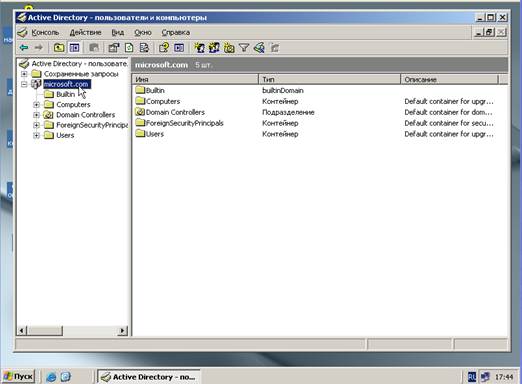Refresh the view using the toolbar icon
The width and height of the screenshot is (522, 384).
tap(129, 48)
